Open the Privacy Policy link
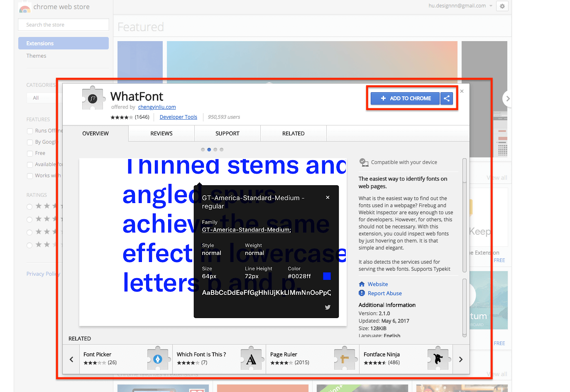 43,274
